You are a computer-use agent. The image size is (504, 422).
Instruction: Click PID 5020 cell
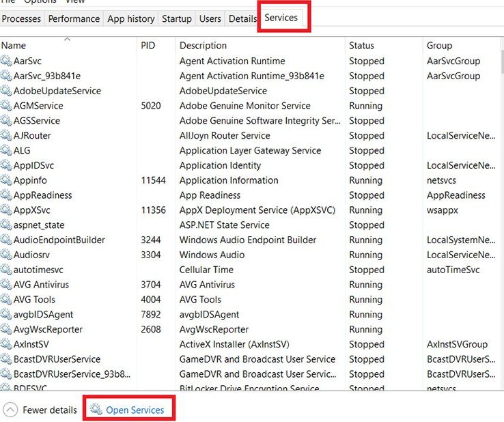(x=151, y=106)
